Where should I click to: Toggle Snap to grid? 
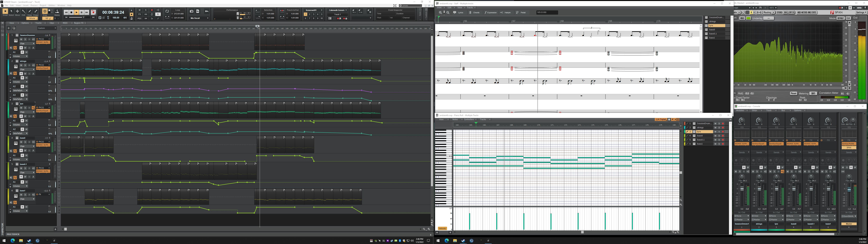tap(44, 12)
